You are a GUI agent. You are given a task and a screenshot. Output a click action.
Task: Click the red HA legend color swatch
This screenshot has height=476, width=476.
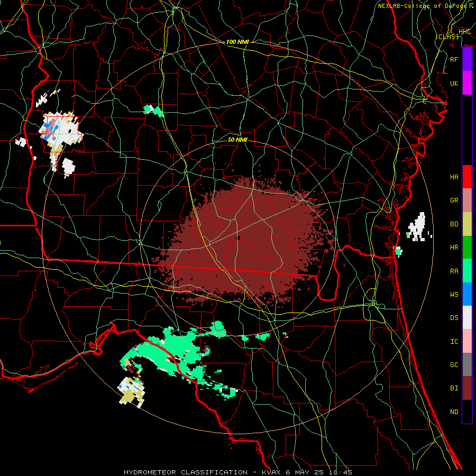[x=467, y=177]
